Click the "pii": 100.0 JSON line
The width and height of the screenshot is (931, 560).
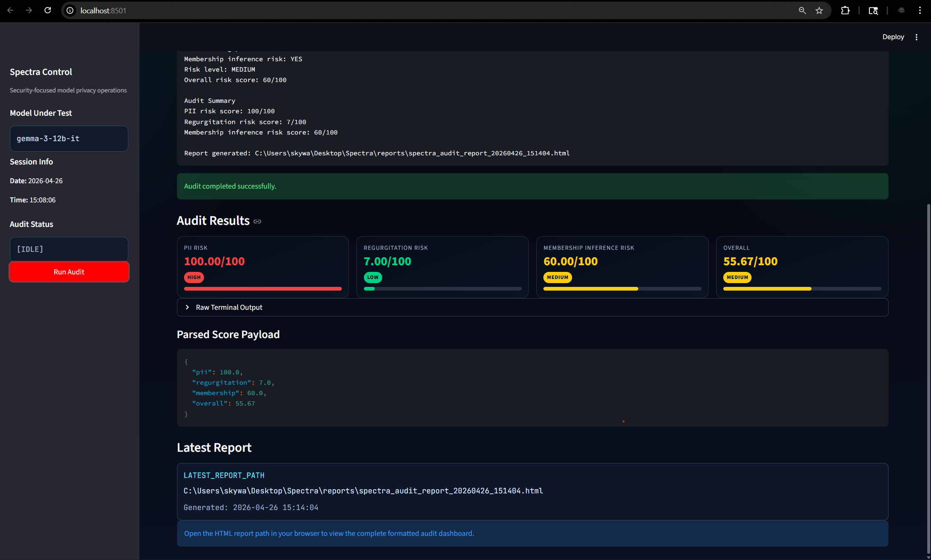pos(217,372)
